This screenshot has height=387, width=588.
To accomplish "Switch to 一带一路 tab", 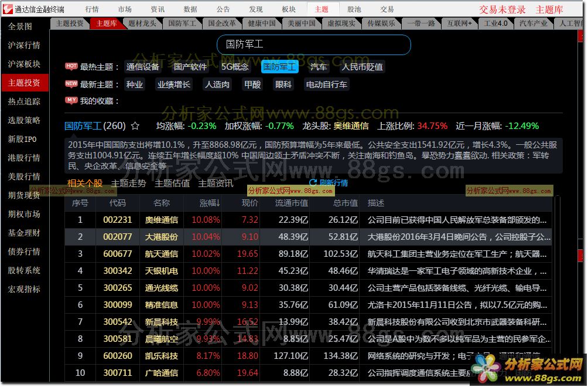I will 421,23.
